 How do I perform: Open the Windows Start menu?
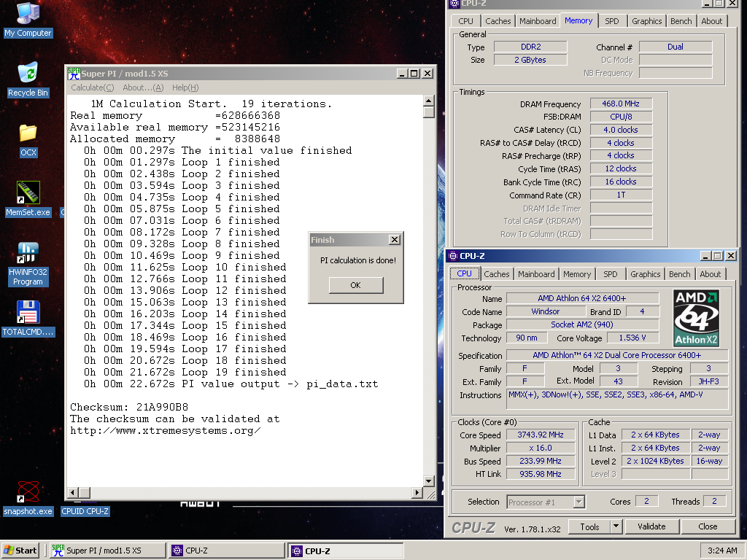point(20,551)
